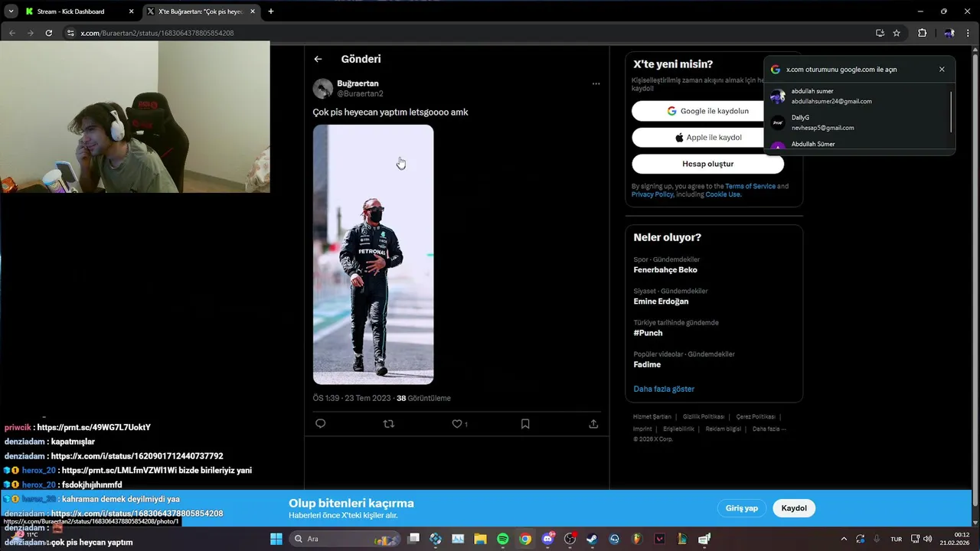Open Chrome extensions puzzle icon

point(922,33)
